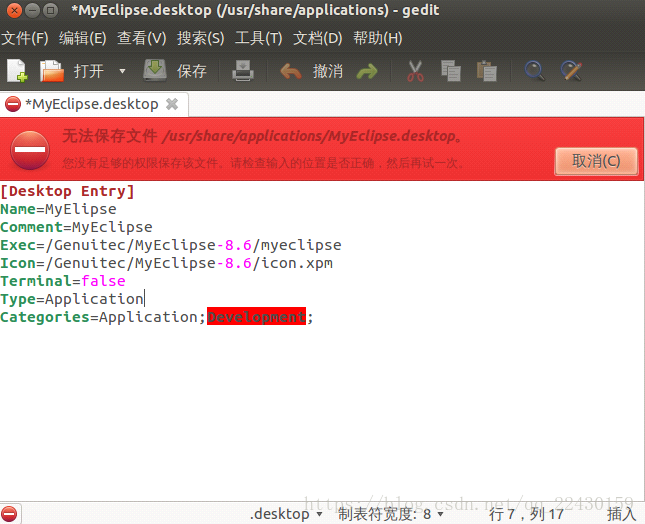Click the 取消(C) cancel button

coord(596,161)
